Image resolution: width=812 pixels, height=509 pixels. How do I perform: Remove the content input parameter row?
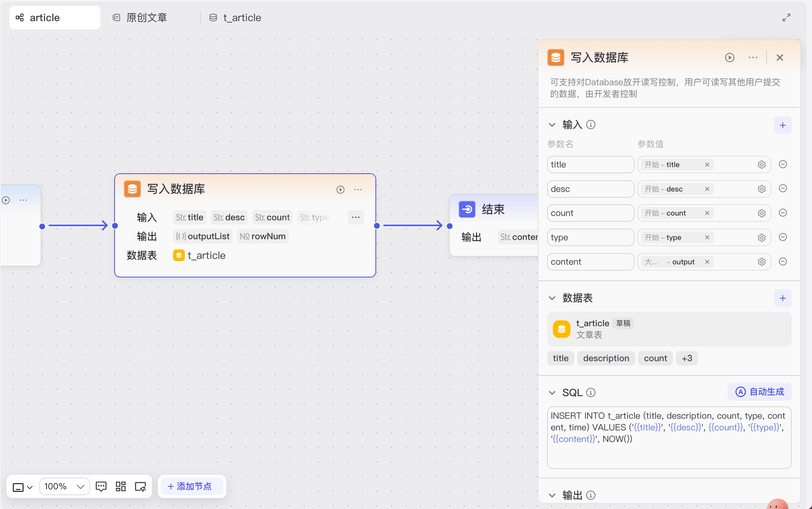(783, 261)
